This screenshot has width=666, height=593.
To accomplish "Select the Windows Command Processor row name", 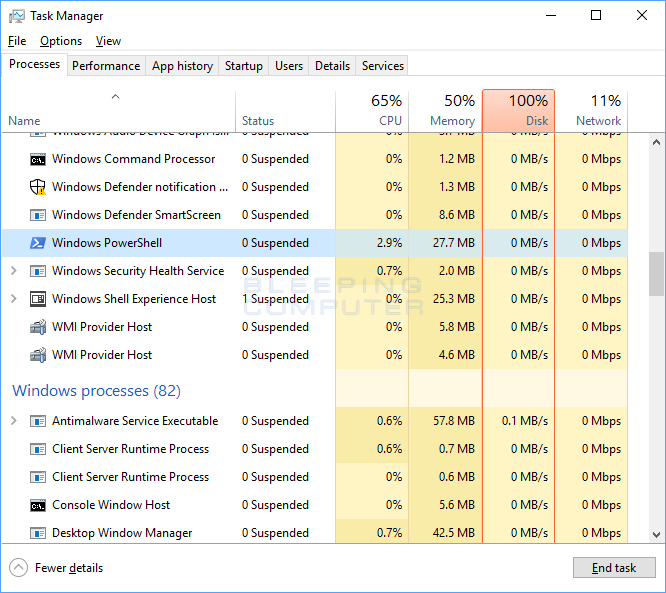I will [x=133, y=159].
